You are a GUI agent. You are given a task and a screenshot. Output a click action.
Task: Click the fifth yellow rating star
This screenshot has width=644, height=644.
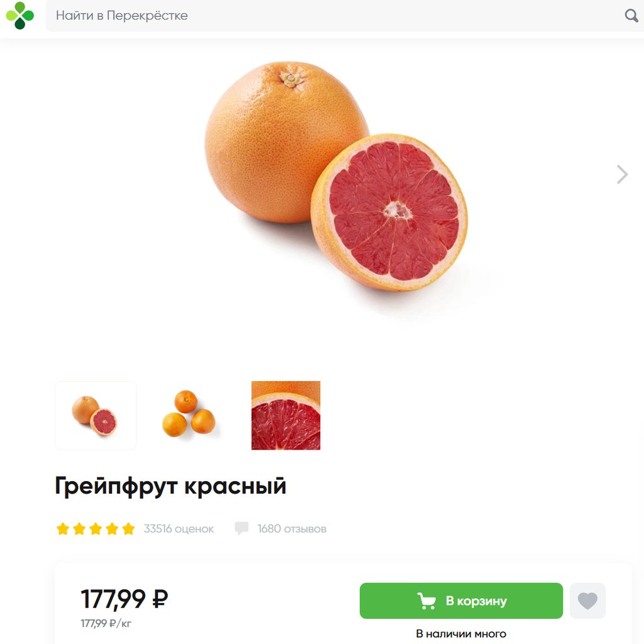(x=128, y=528)
